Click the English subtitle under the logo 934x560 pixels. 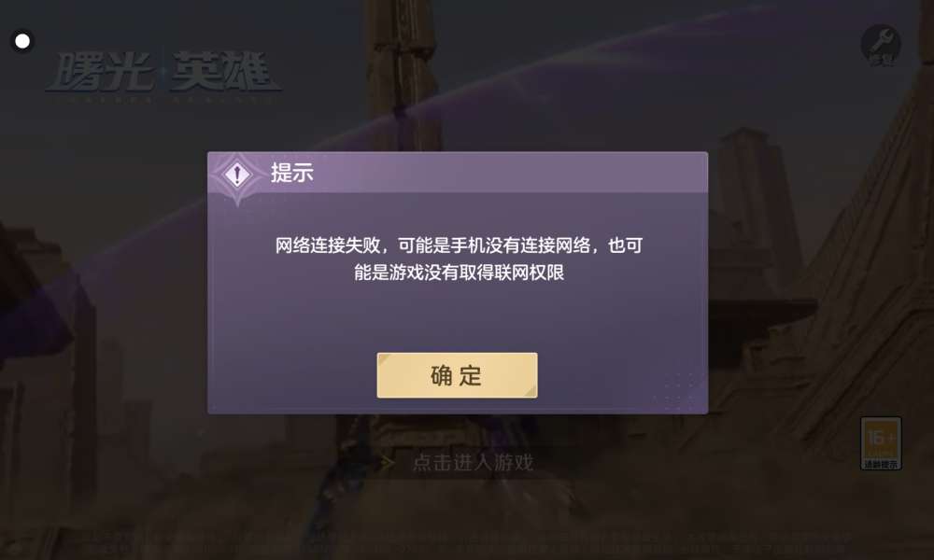click(x=162, y=100)
